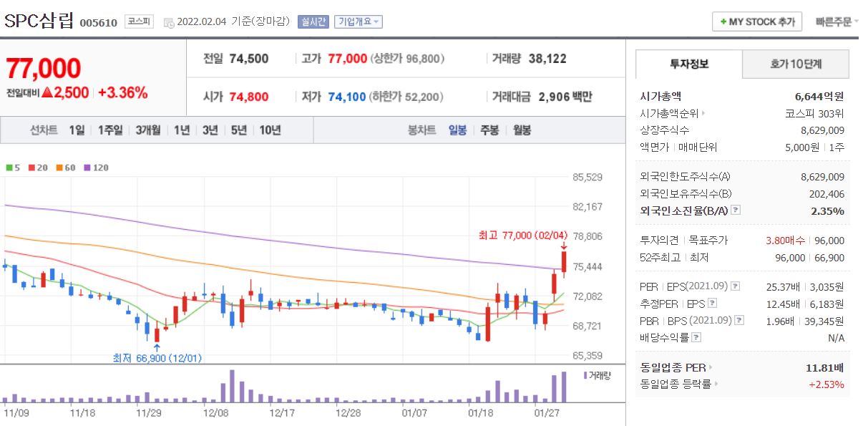
Task: Click the +2.53% sector change value
Action: tap(826, 384)
